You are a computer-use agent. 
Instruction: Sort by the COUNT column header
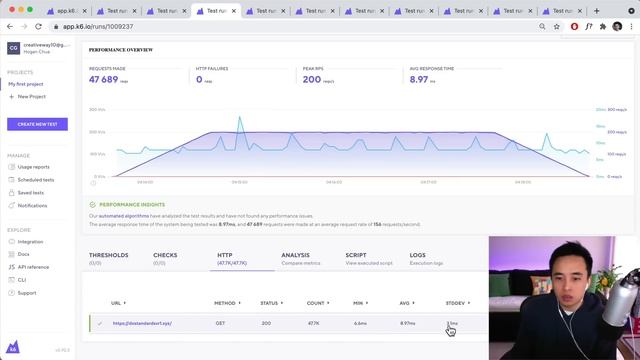pos(318,303)
